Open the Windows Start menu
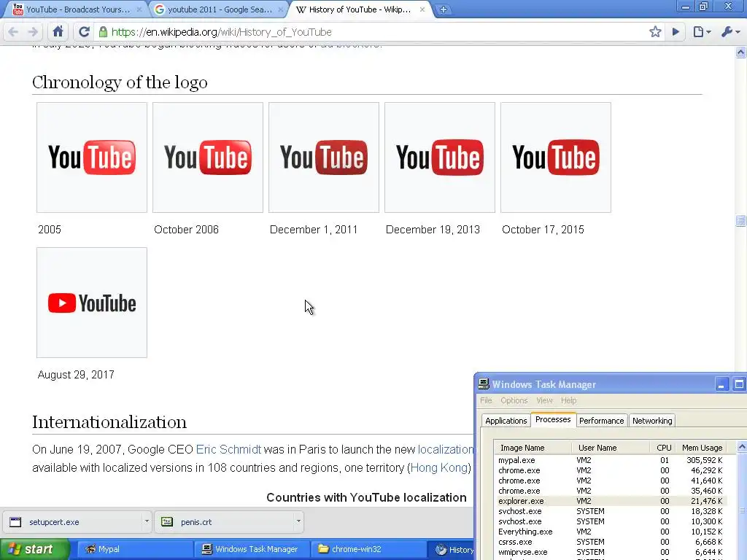The image size is (747, 560). (x=35, y=549)
